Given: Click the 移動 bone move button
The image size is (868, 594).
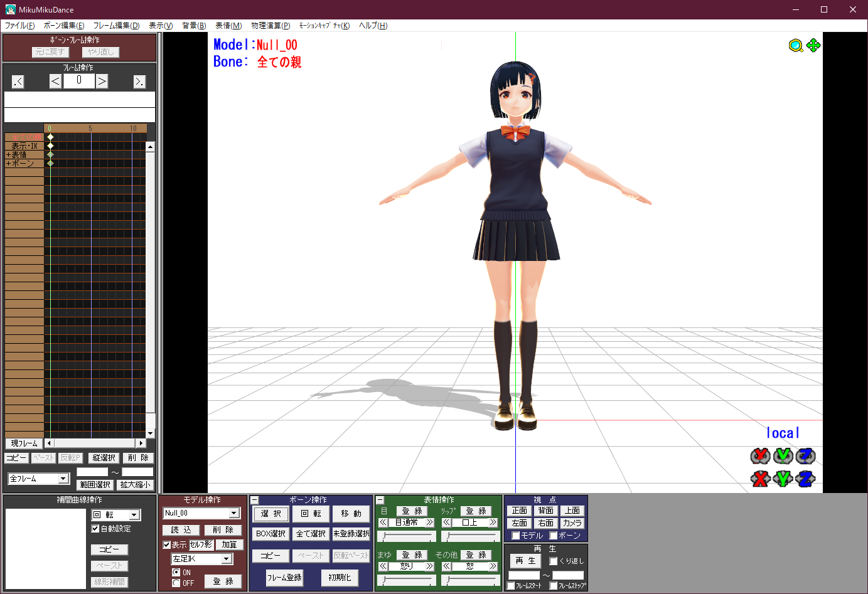Looking at the screenshot, I should coord(351,514).
